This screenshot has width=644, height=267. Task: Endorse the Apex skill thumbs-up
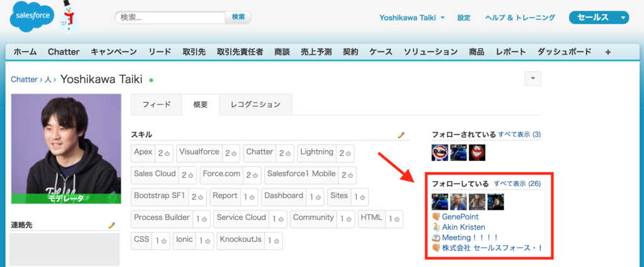[167, 153]
